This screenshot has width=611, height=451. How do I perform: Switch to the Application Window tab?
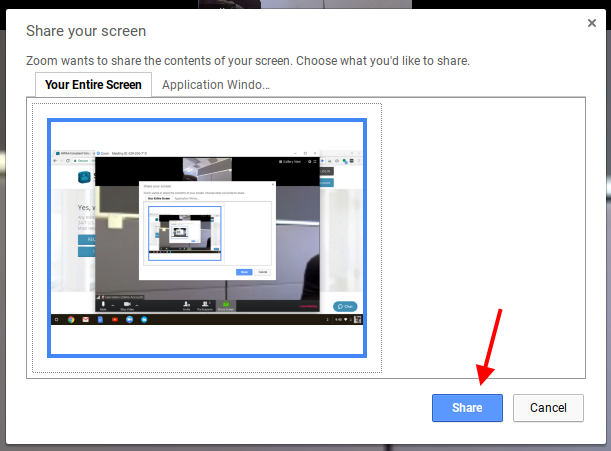click(216, 85)
